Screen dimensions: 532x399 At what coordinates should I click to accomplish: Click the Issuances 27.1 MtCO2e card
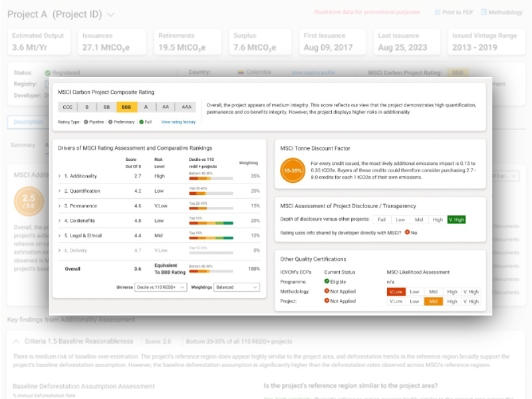tap(112, 42)
